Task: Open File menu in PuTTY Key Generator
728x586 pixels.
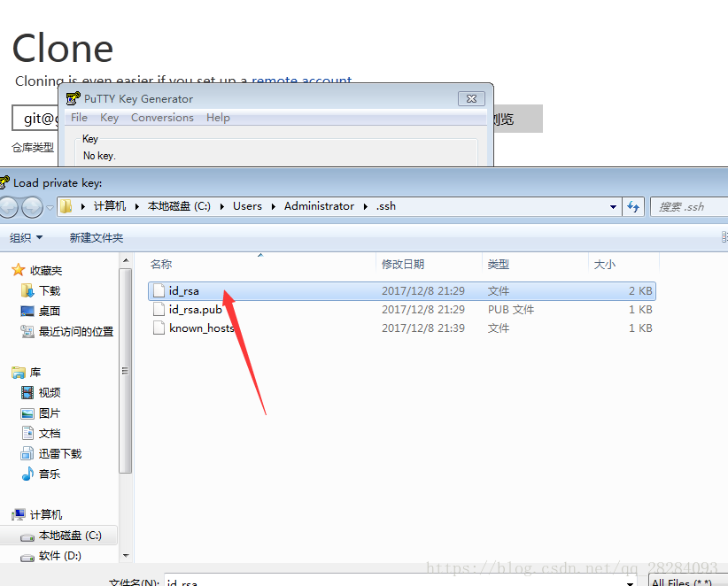Action: click(x=79, y=118)
